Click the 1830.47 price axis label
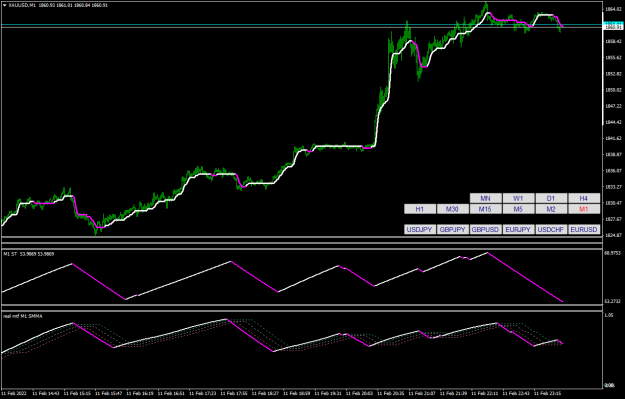 pos(613,203)
